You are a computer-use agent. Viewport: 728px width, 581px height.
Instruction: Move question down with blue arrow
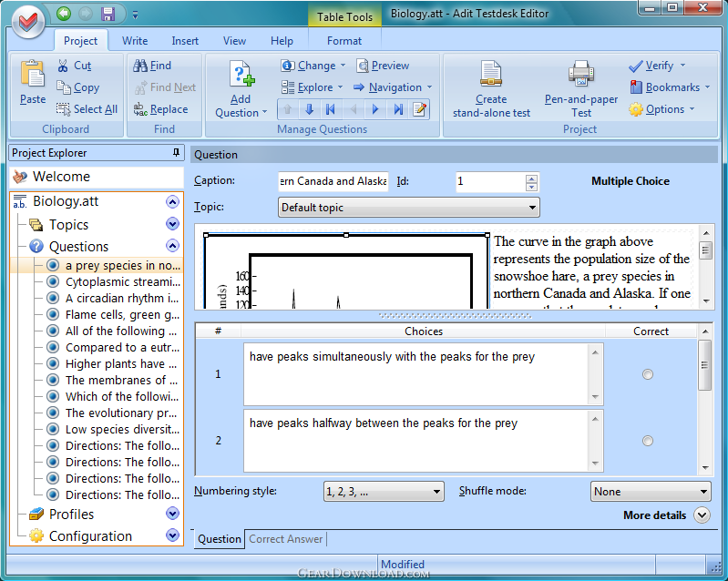[x=309, y=109]
